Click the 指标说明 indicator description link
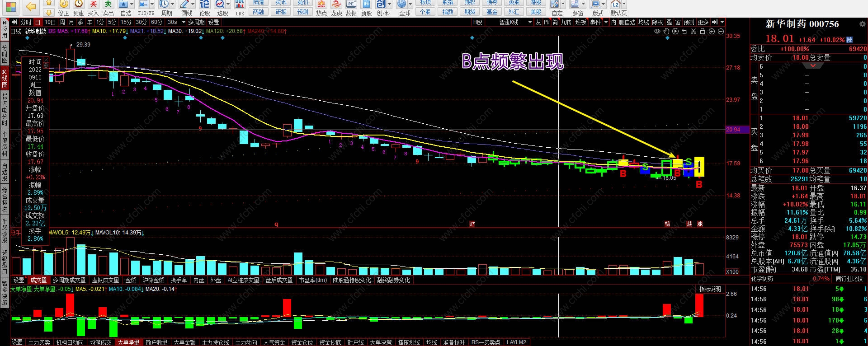 coord(710,289)
